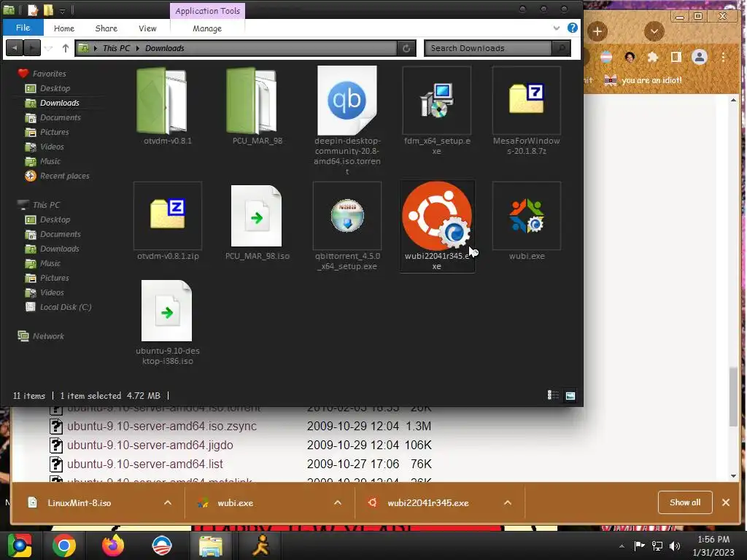
Task: Switch to the Home ribbon tab
Action: click(64, 28)
